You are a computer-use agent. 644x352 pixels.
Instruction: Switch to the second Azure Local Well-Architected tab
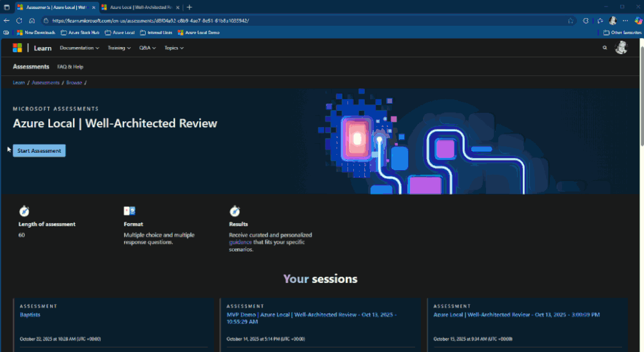pos(141,7)
